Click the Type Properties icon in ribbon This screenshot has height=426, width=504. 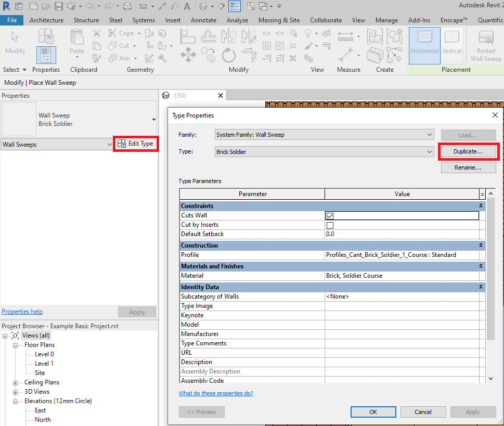pyautogui.click(x=46, y=36)
